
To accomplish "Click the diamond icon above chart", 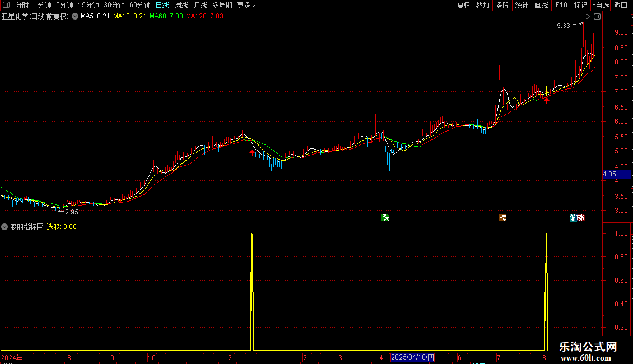I will [587, 16].
